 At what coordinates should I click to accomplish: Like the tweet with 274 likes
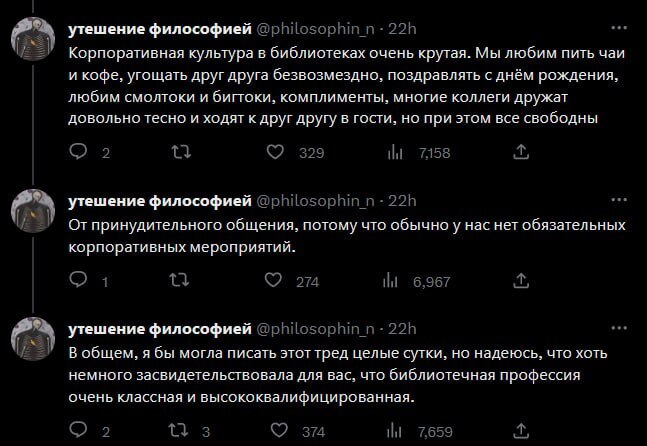point(279,282)
